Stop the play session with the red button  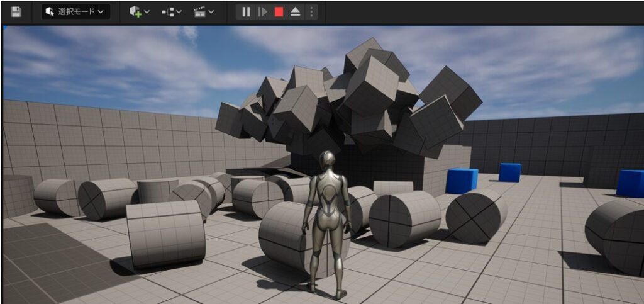click(279, 12)
